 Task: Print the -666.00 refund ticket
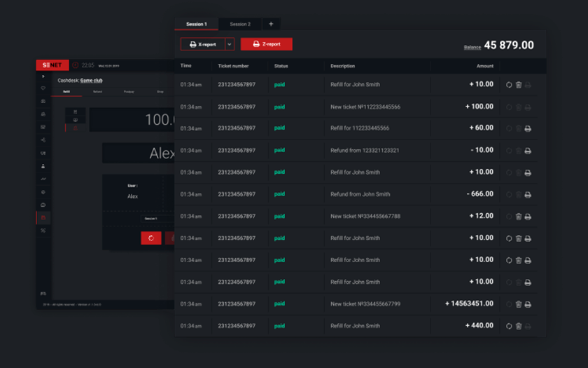click(x=528, y=194)
